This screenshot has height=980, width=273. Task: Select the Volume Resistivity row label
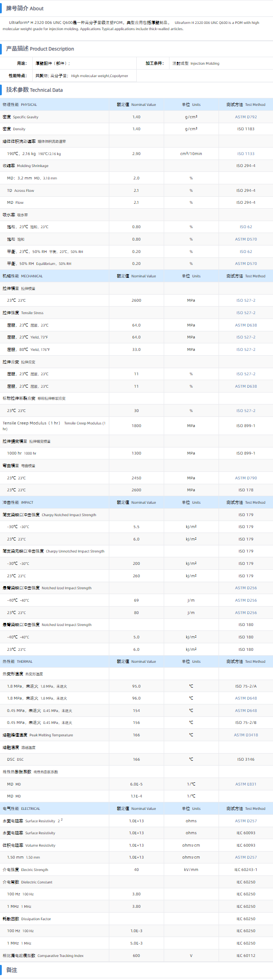29,845
